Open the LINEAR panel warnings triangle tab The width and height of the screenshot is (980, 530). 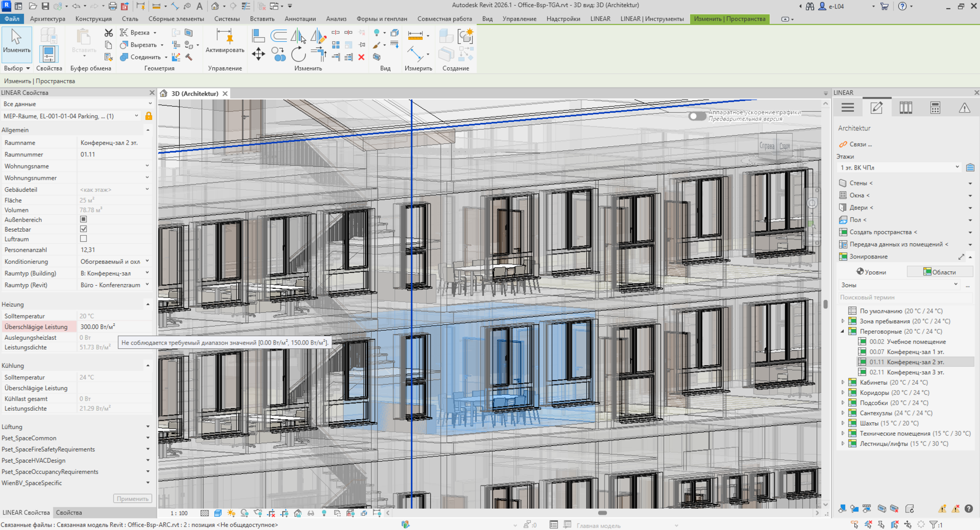pyautogui.click(x=964, y=108)
